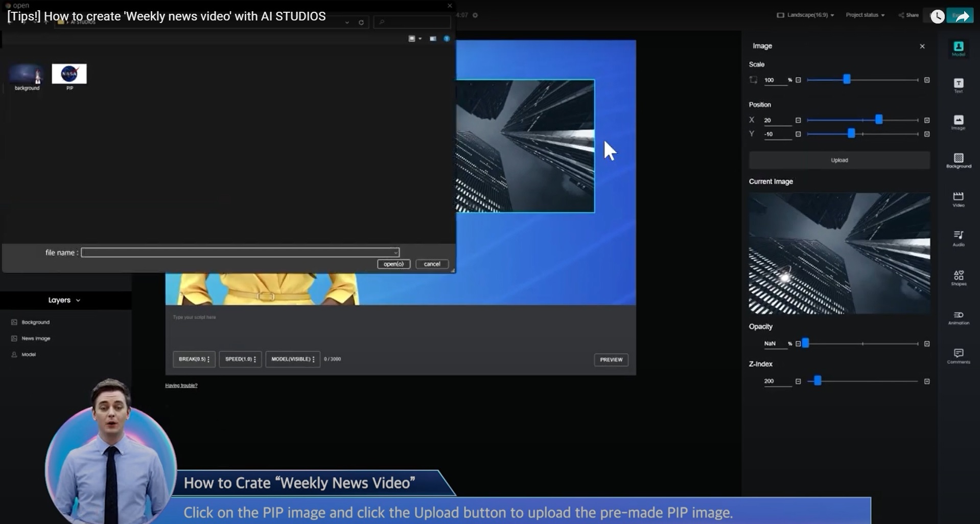Screen dimensions: 980x524
Task: Click the Z-Index value field showing 200
Action: (777, 381)
